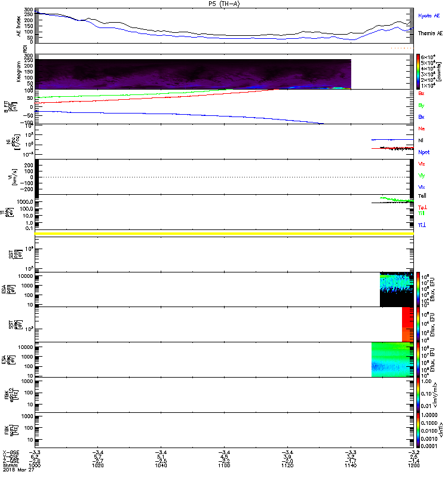Click the blue Bx legend label
448x478 pixels.
coord(421,117)
